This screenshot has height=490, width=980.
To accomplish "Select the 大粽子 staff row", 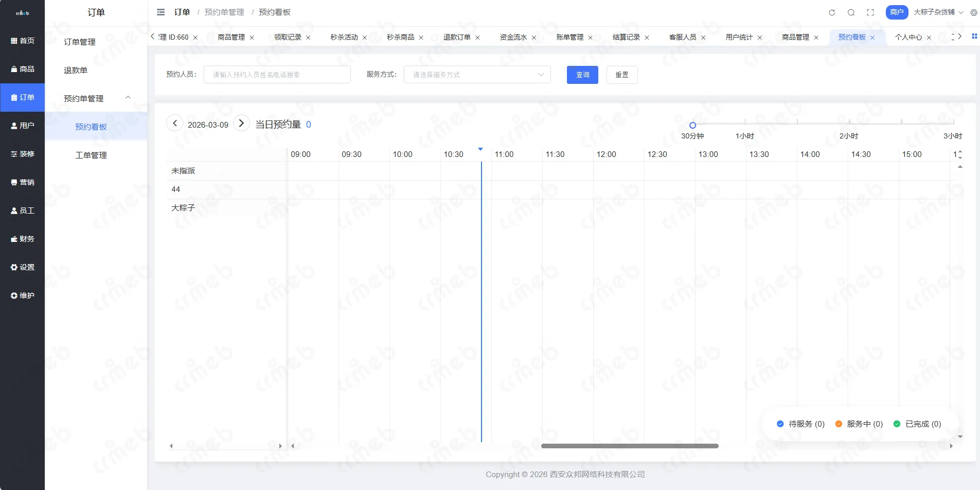I will tap(226, 208).
